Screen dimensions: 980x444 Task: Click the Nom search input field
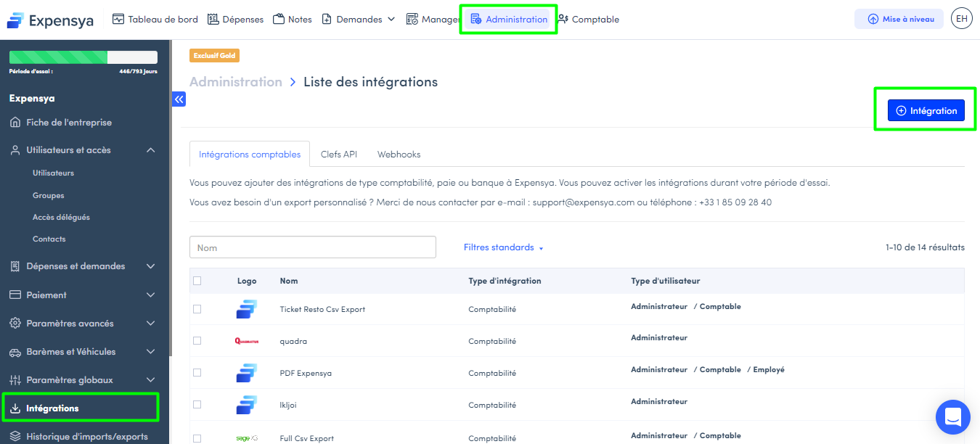click(313, 247)
